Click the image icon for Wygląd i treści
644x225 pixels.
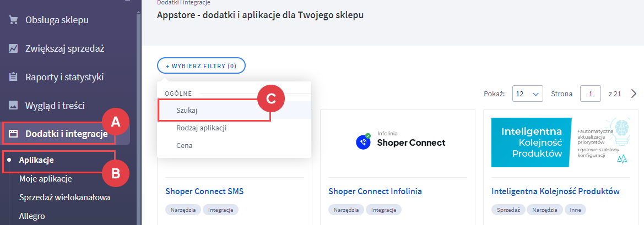pos(13,105)
